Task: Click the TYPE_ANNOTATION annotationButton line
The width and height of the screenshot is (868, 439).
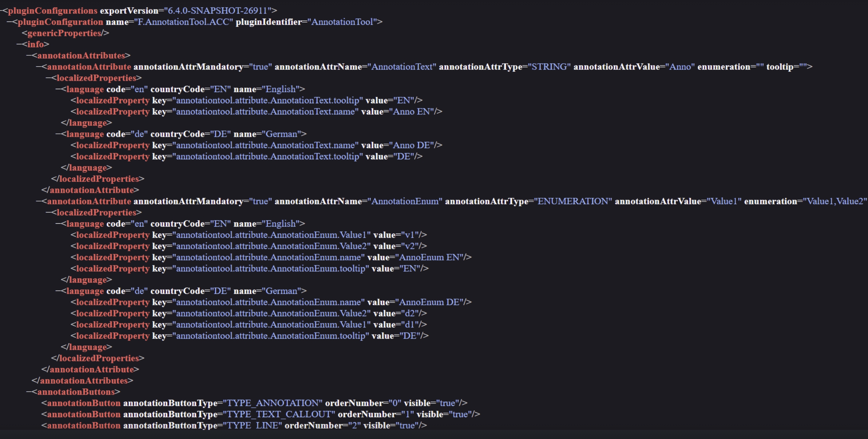Action: (255, 403)
